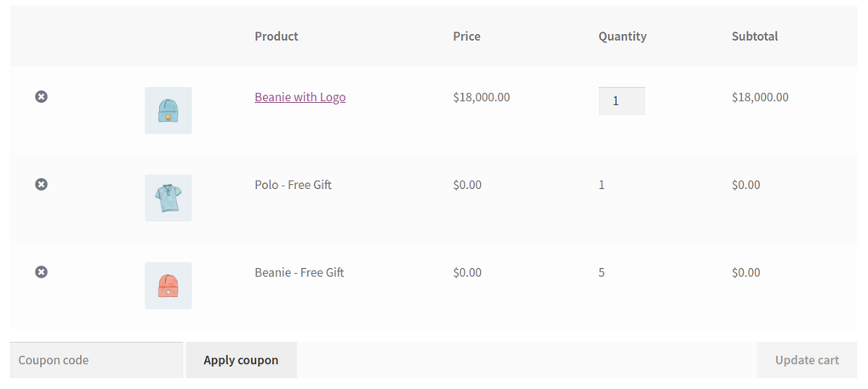Click the $18,000.00 subtotal amount
The height and width of the screenshot is (389, 868).
760,97
